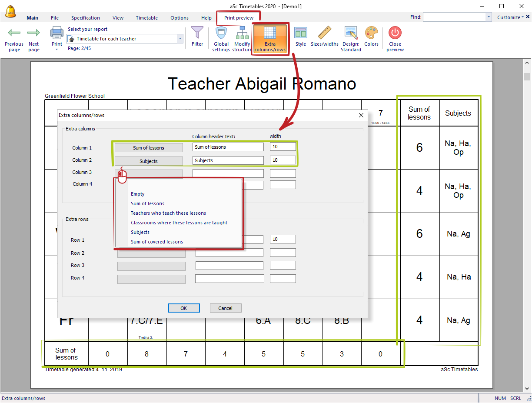Expand the report selection dropdown
The image size is (532, 403).
pyautogui.click(x=180, y=39)
